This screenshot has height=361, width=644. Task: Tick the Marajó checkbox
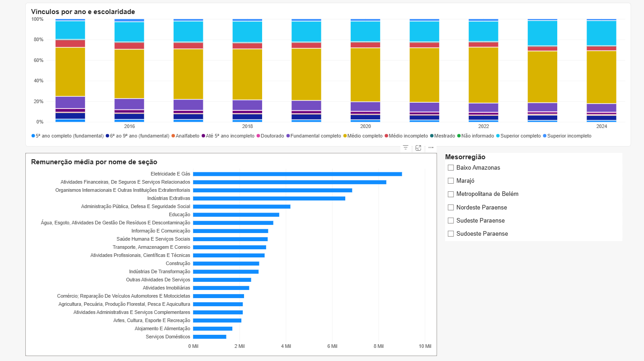coord(451,180)
